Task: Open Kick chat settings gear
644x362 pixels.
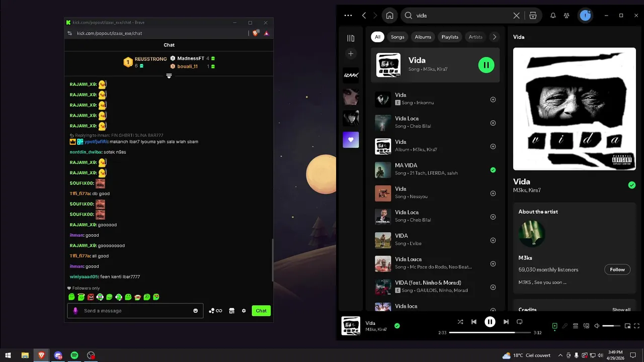Action: (x=244, y=311)
